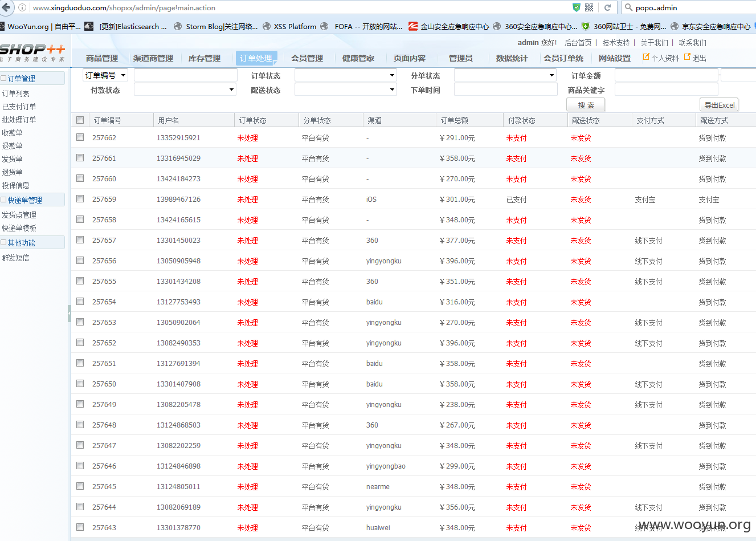
Task: Click the browser back arrow button
Action: point(6,7)
